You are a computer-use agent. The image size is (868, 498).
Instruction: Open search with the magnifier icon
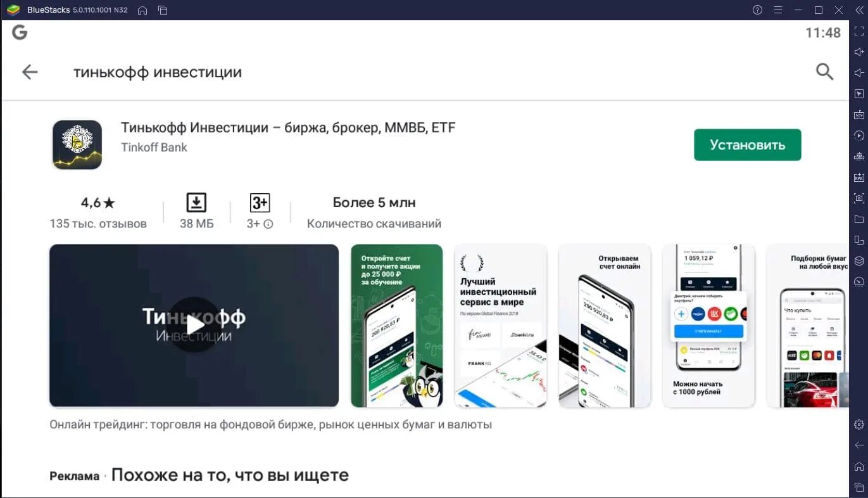(x=824, y=72)
